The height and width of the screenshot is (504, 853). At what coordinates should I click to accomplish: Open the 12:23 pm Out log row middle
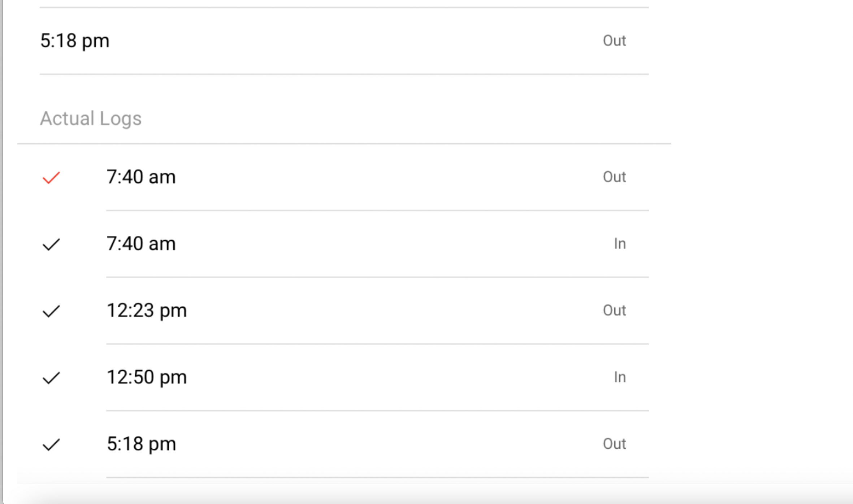(377, 310)
